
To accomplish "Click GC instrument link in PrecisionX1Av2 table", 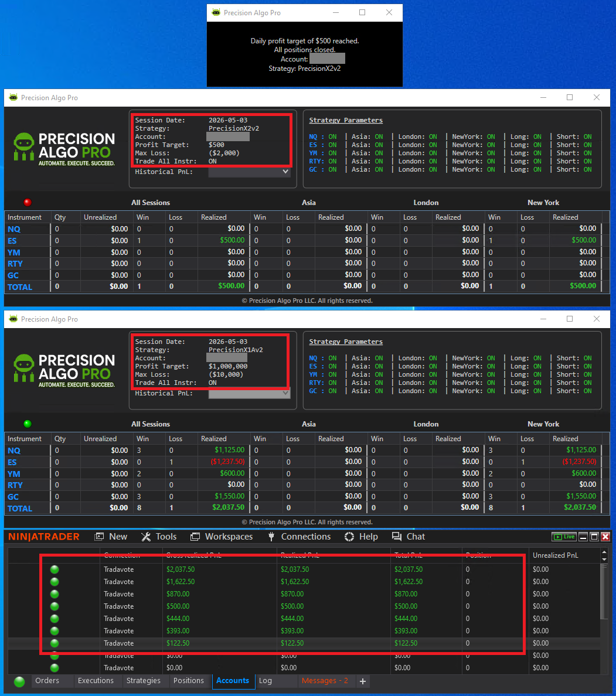I will [x=13, y=497].
